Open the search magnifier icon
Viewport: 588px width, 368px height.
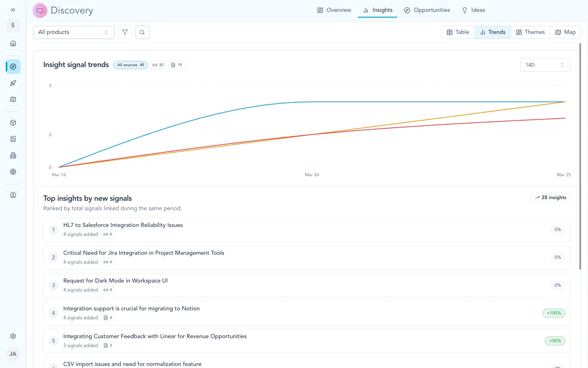[x=142, y=32]
